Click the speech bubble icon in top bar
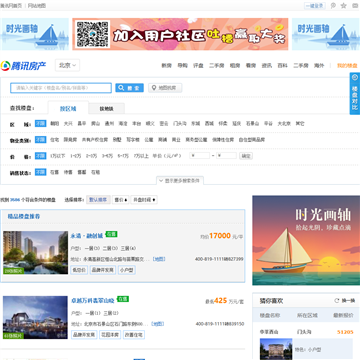Screen dimensions: 360x360 click(333, 6)
